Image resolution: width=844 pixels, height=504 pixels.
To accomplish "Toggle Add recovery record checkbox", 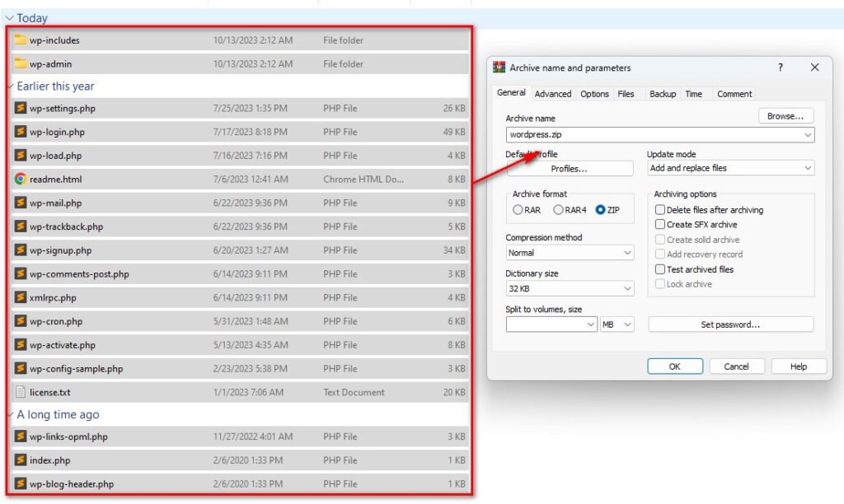I will tap(660, 254).
